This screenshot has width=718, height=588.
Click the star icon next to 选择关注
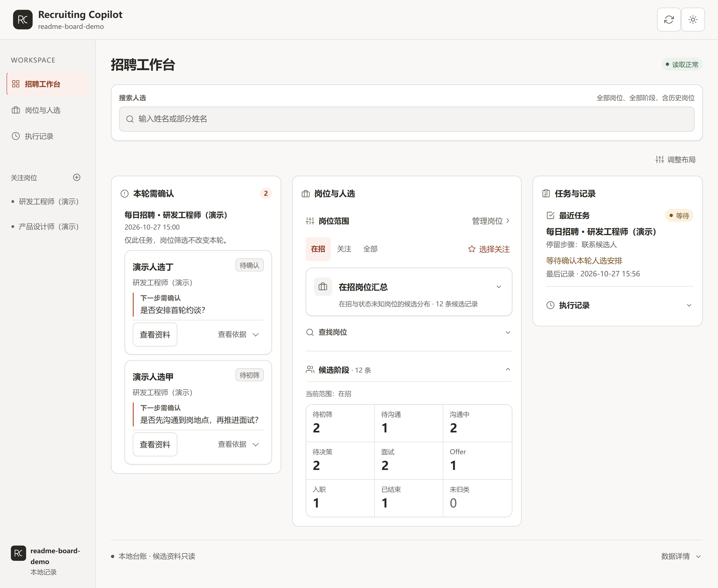coord(471,249)
